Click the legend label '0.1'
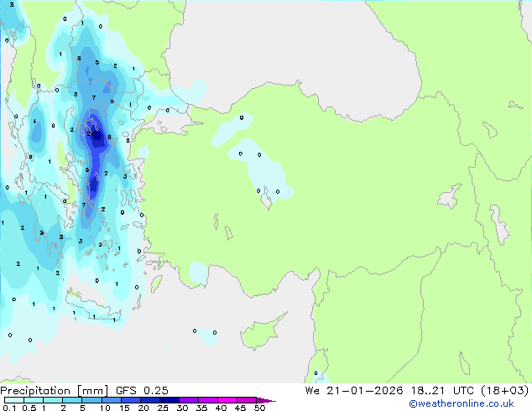 click(9, 408)
